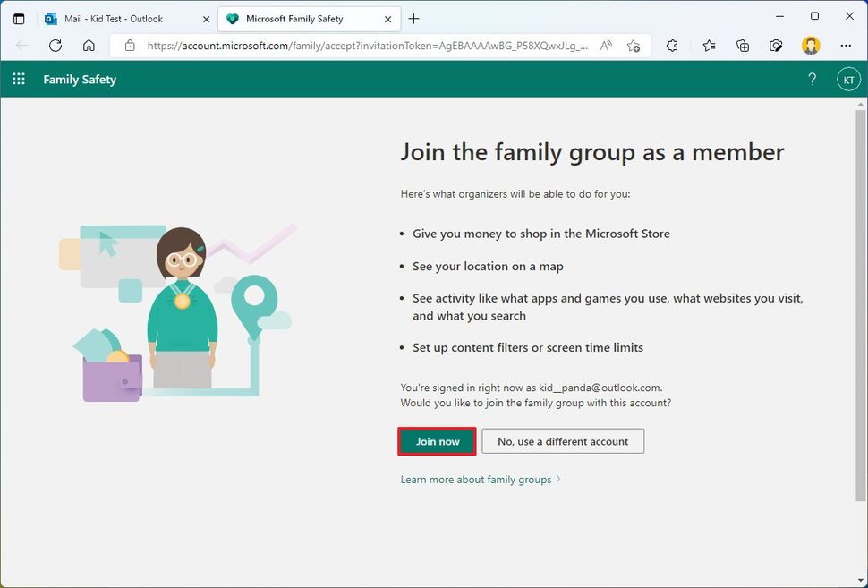Image resolution: width=868 pixels, height=588 pixels.
Task: Click the address bar URL field
Action: pyautogui.click(x=367, y=46)
